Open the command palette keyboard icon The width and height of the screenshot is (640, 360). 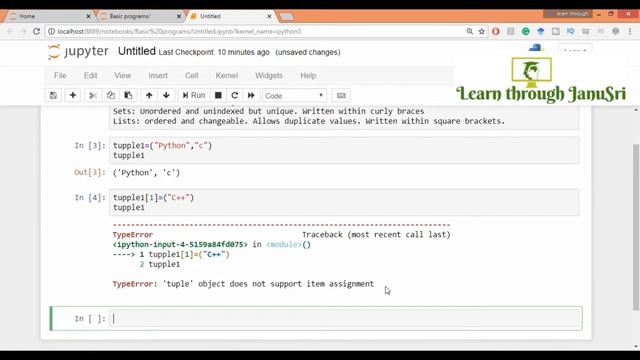(341, 96)
